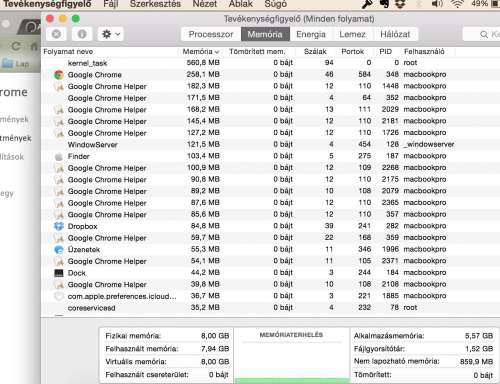The width and height of the screenshot is (500, 384).
Task: Click the MEMÓRIATERHELÉS graph panel
Action: 292,356
